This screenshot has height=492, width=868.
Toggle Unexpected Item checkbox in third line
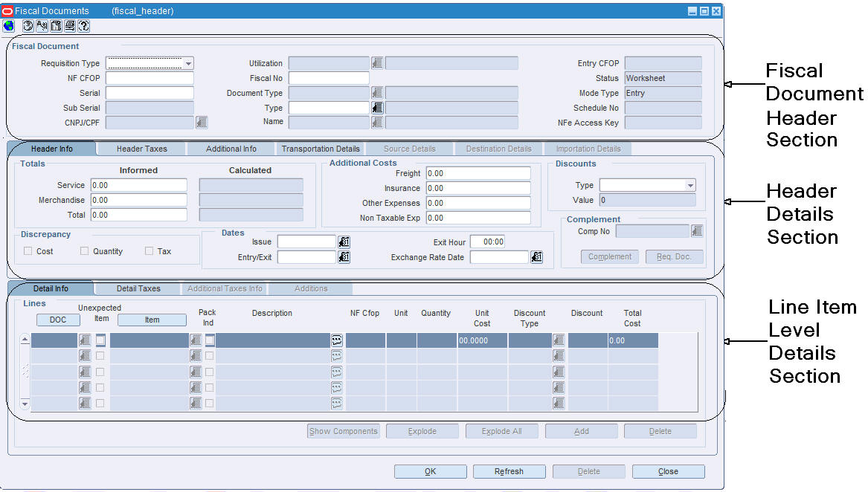(x=100, y=372)
